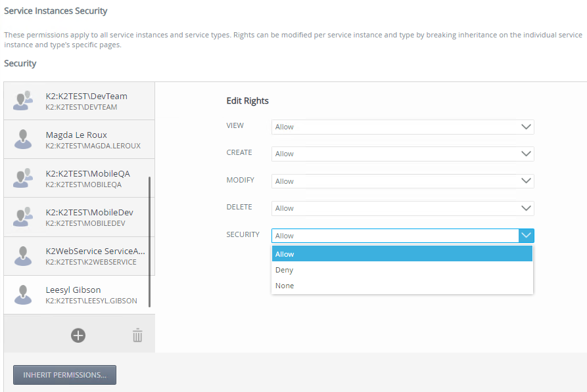587x392 pixels.
Task: Expand the DELETE rights dropdown
Action: coord(402,208)
